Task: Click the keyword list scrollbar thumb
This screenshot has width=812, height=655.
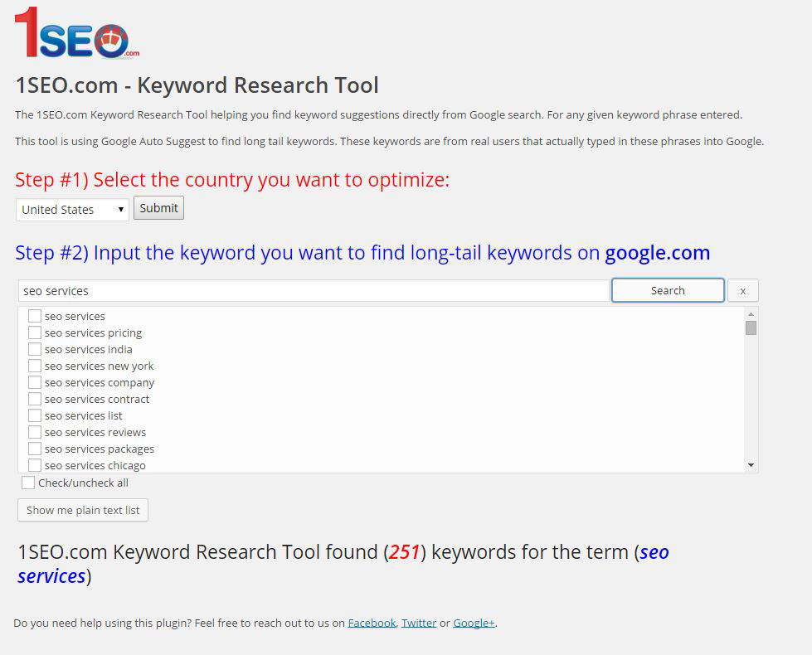Action: [x=751, y=327]
